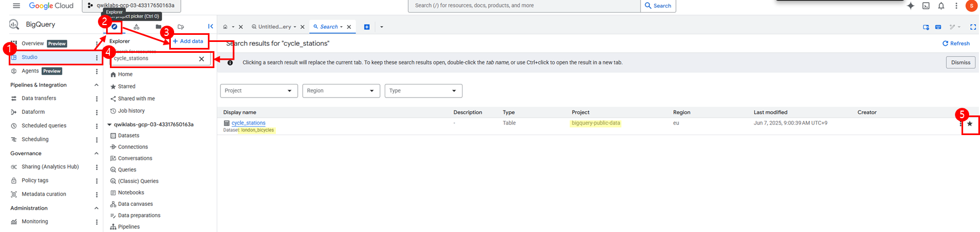Dismiss the search results info banner
The image size is (980, 232).
[960, 63]
